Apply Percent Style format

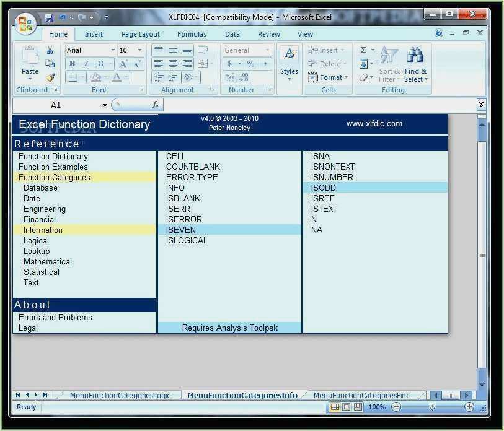pyautogui.click(x=250, y=64)
